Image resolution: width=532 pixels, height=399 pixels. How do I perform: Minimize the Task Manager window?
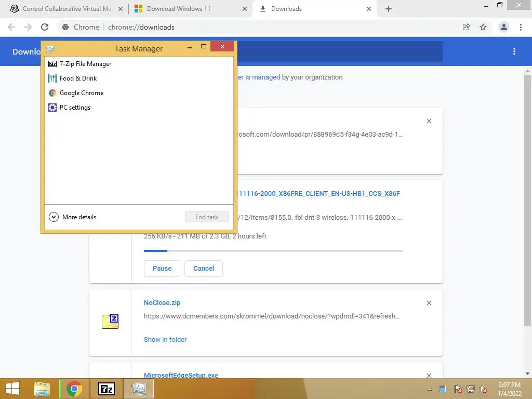click(x=190, y=47)
